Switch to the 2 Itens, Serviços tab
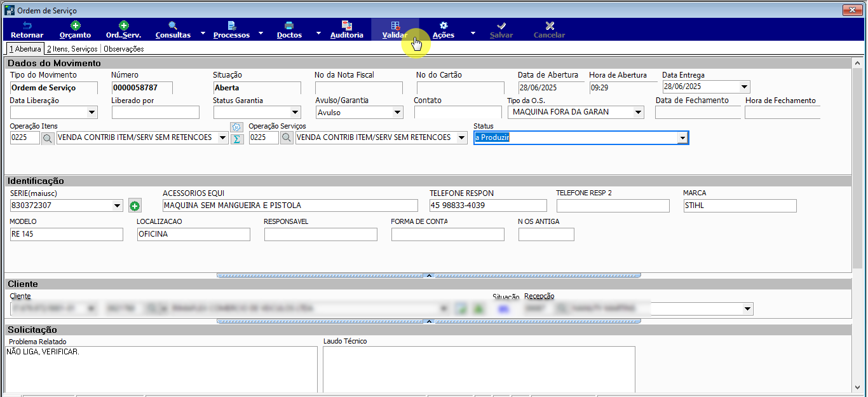This screenshot has width=868, height=397. (x=72, y=49)
